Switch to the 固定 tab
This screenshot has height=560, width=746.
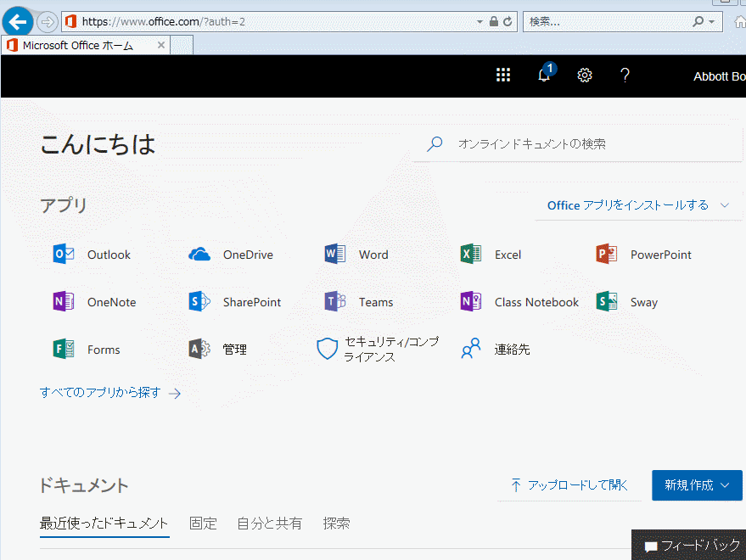click(203, 524)
